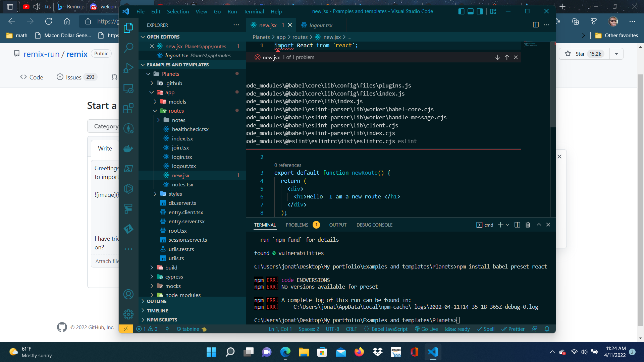Open the Selection menu
644x362 pixels.
178,11
